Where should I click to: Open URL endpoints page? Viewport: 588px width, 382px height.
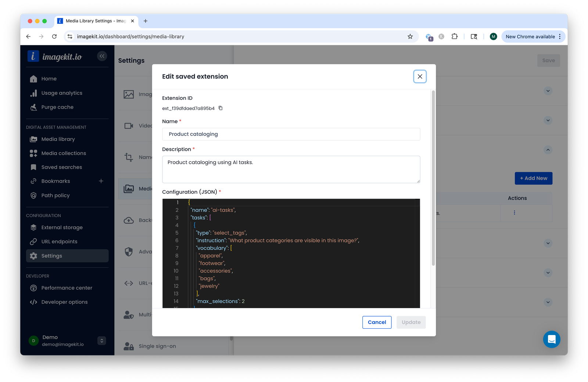tap(59, 242)
